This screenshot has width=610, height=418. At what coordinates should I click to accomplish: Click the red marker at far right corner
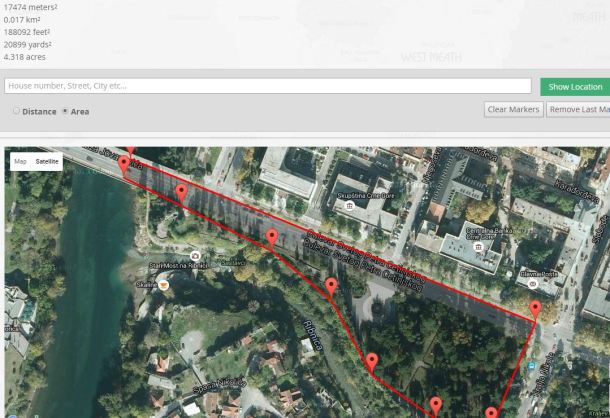[x=537, y=306]
